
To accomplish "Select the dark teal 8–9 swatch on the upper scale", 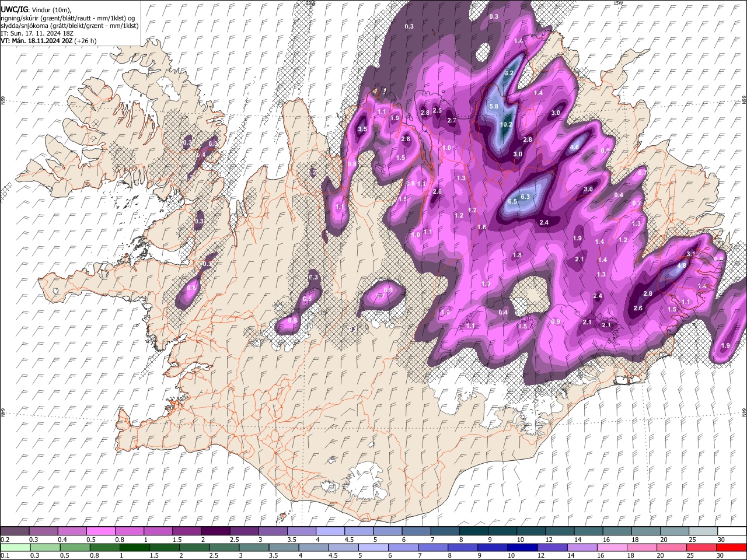I will point(473,531).
